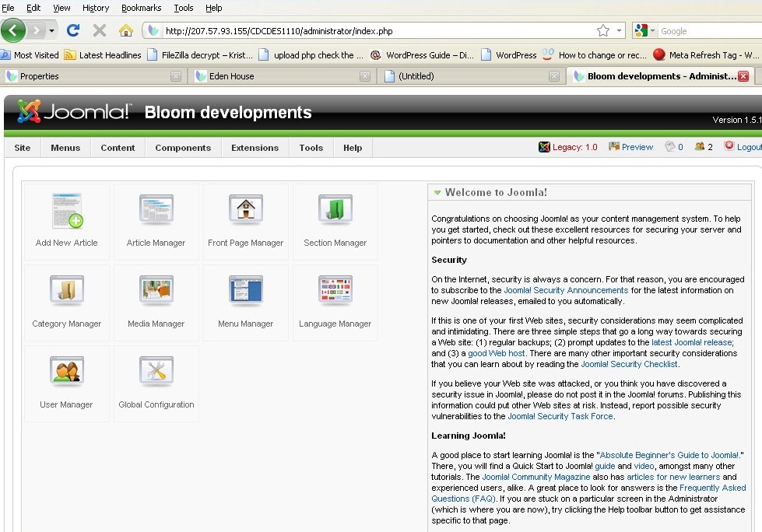Click the logged-in users icon showing 2
The width and height of the screenshot is (762, 532).
pyautogui.click(x=700, y=146)
